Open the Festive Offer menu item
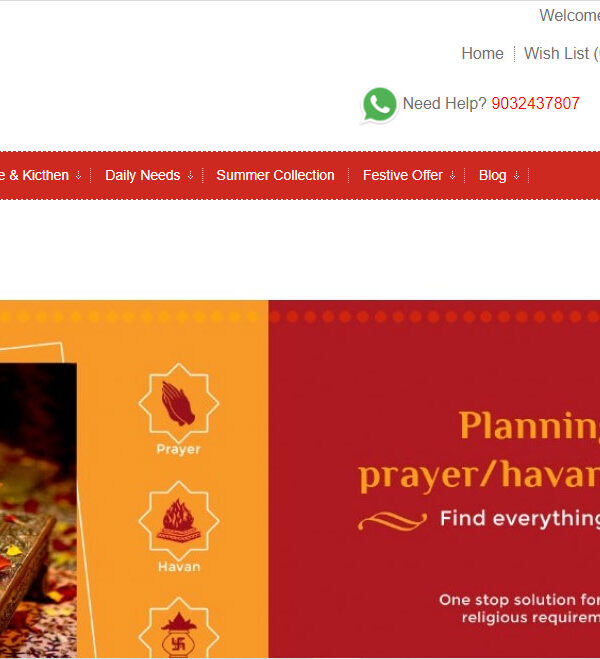 click(x=403, y=175)
